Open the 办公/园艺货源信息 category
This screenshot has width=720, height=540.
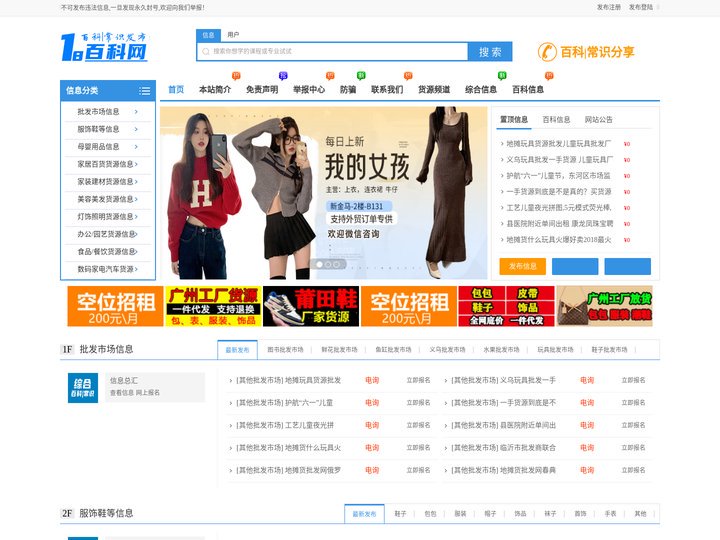click(x=107, y=234)
